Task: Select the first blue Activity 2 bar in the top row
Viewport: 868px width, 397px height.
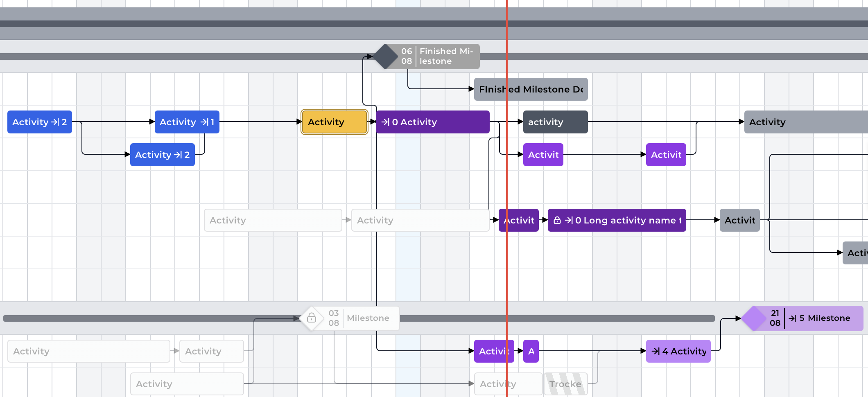Action: pos(40,122)
